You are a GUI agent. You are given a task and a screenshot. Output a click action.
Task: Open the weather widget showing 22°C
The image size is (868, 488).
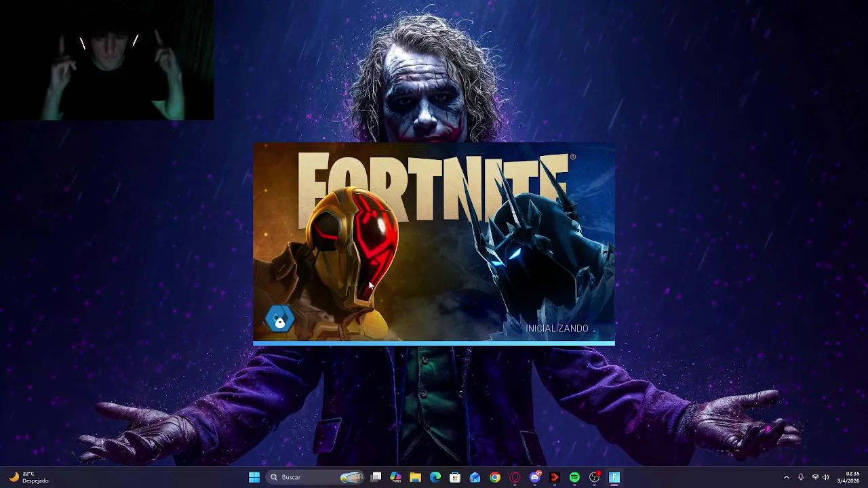coord(28,477)
